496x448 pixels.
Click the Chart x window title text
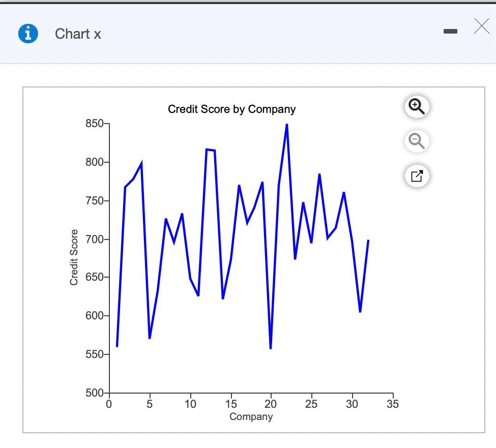point(78,34)
